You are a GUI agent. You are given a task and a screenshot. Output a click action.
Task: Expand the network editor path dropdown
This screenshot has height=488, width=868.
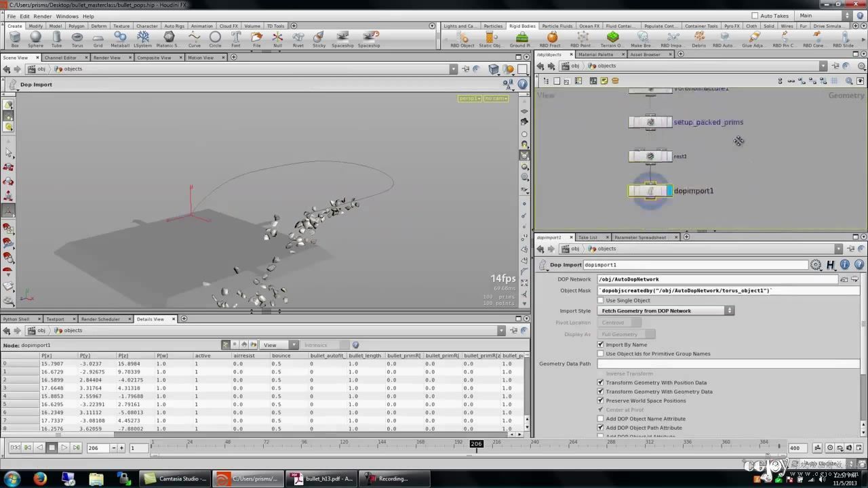click(823, 66)
